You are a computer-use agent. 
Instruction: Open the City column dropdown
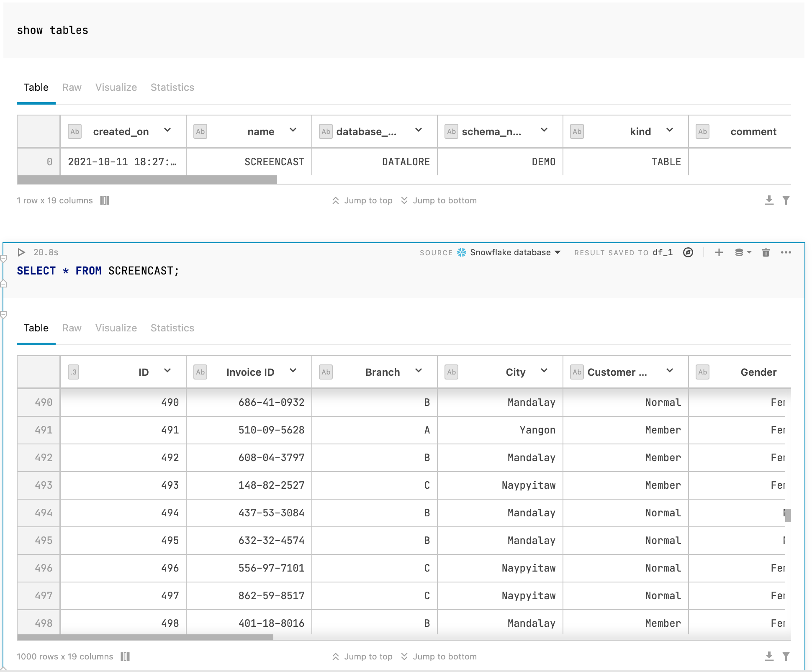544,371
